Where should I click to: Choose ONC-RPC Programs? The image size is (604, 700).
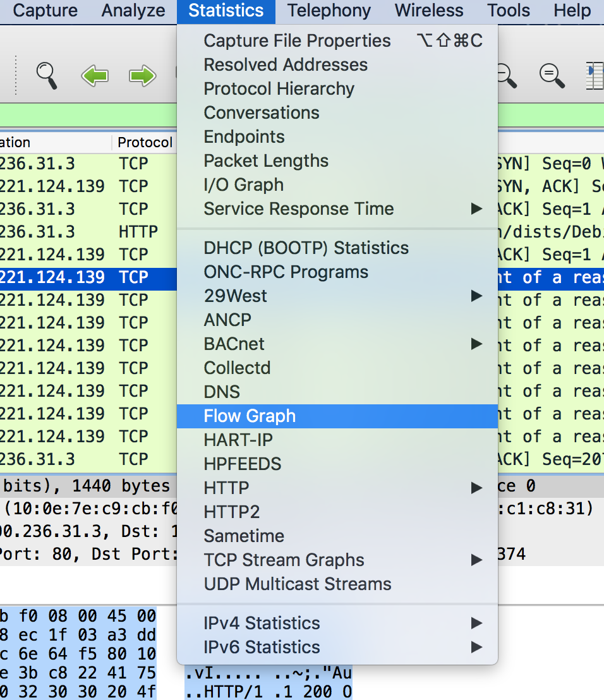(337, 272)
